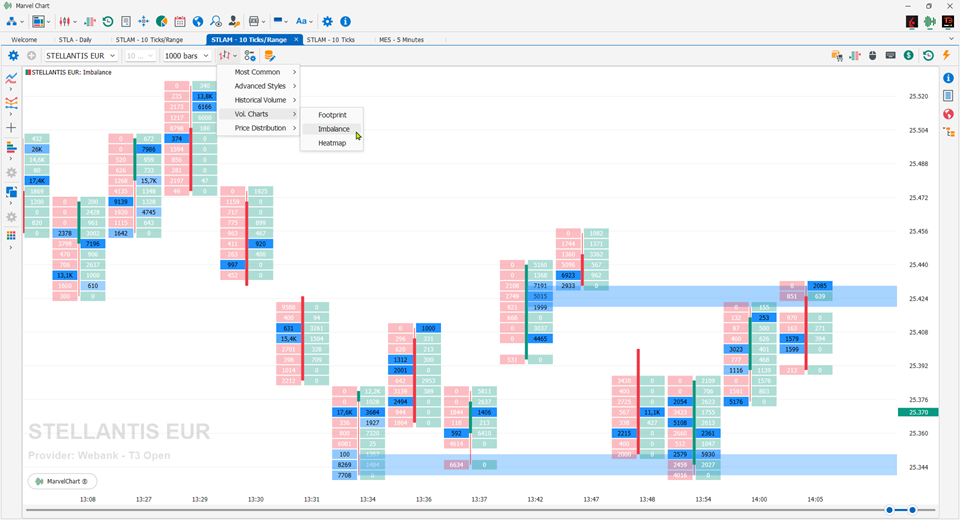Open the printer dropdown in top toolbar
960x520 pixels.
257,21
